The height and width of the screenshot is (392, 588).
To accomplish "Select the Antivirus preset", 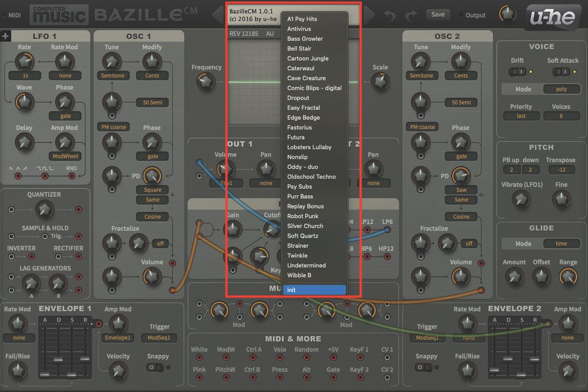I will (300, 28).
